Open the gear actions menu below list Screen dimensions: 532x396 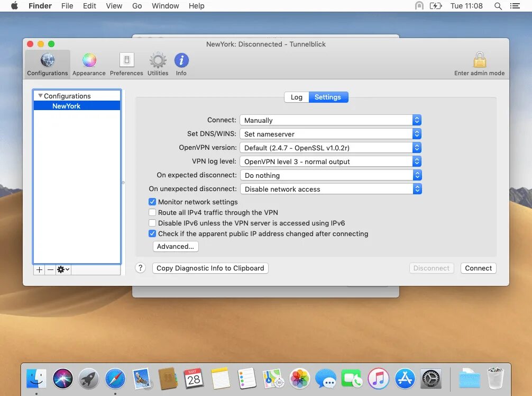[63, 269]
